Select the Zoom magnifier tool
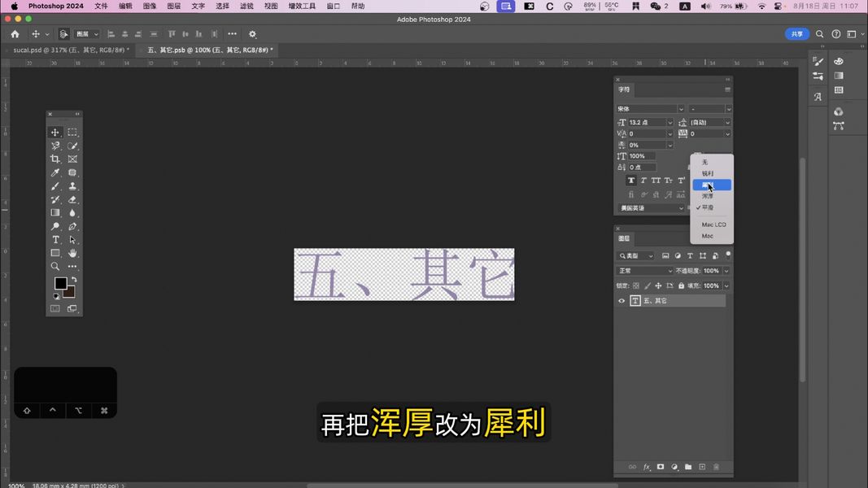This screenshot has height=488, width=868. coord(55,267)
